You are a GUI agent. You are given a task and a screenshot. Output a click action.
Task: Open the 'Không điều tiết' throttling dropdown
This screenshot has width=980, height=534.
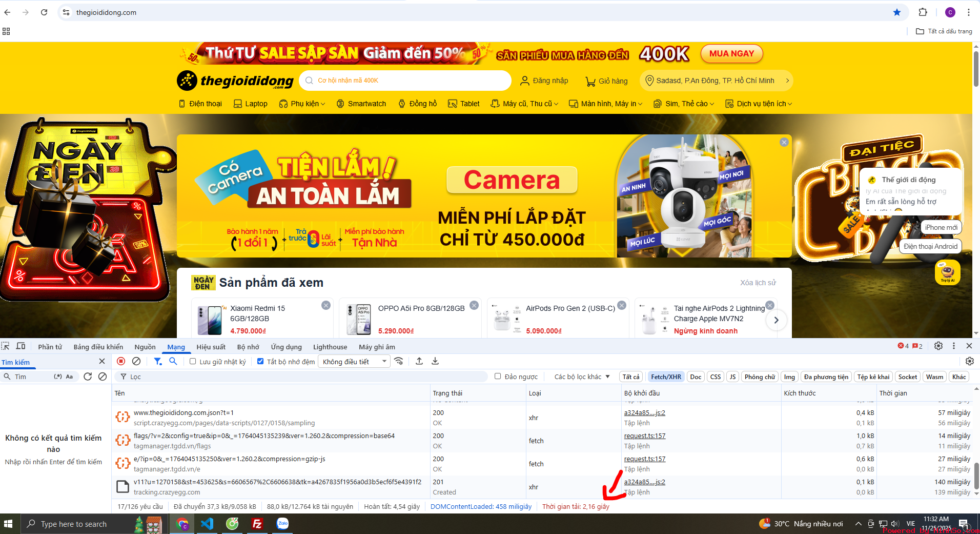click(x=354, y=362)
